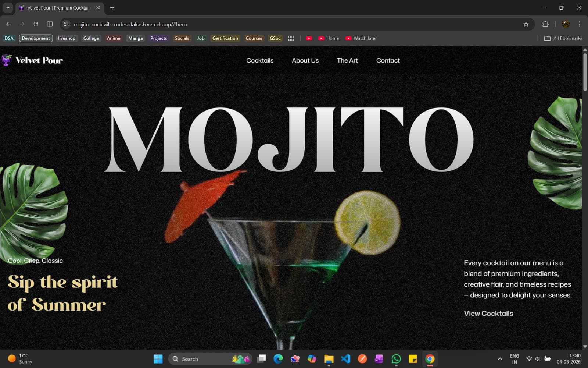Follow the View Cocktails link
588x368 pixels.
(488, 314)
